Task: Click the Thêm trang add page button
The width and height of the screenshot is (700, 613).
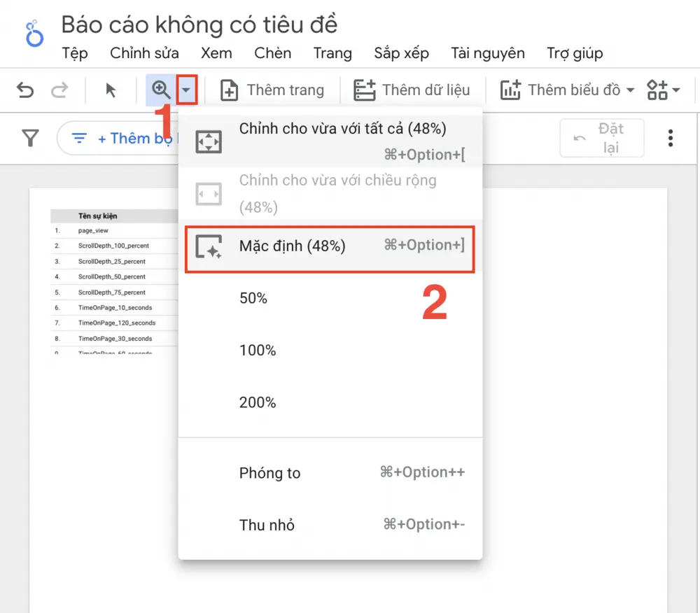Action: point(272,90)
